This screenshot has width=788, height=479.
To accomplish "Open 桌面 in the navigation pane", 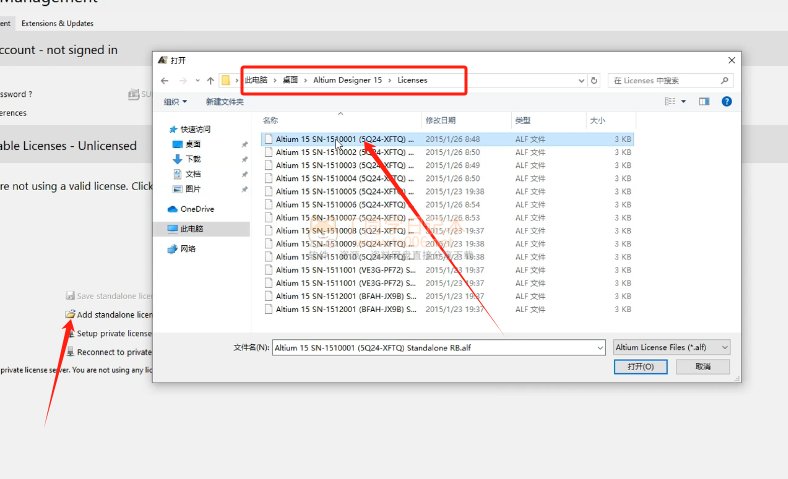I will pos(186,144).
